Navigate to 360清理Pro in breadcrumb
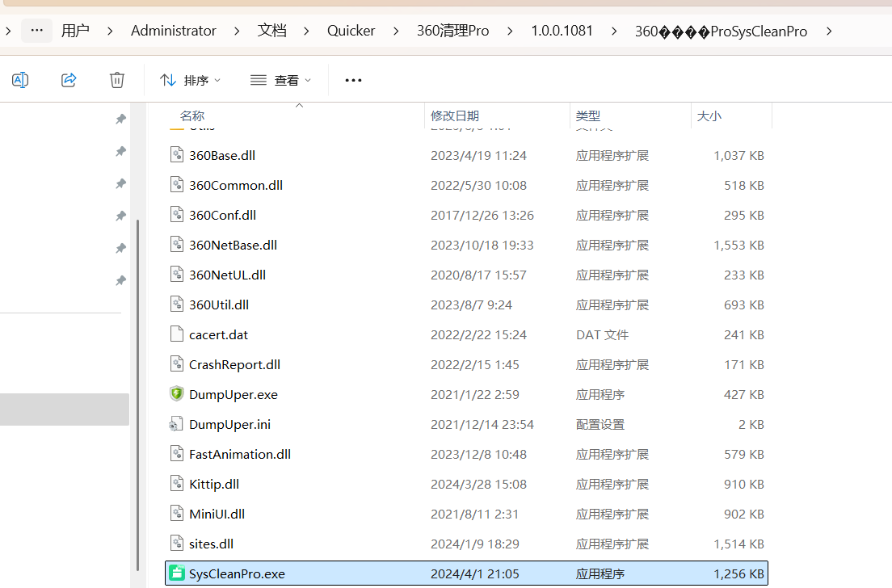 tap(452, 31)
